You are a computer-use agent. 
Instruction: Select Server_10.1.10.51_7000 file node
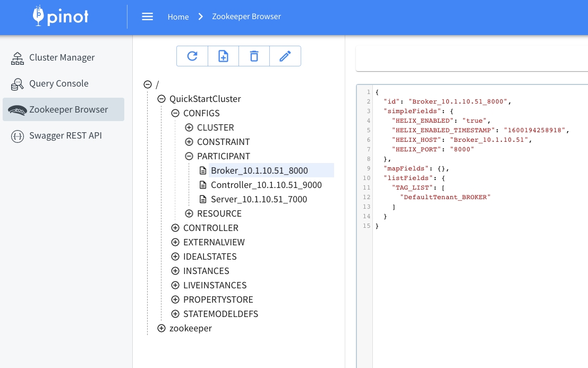point(259,199)
